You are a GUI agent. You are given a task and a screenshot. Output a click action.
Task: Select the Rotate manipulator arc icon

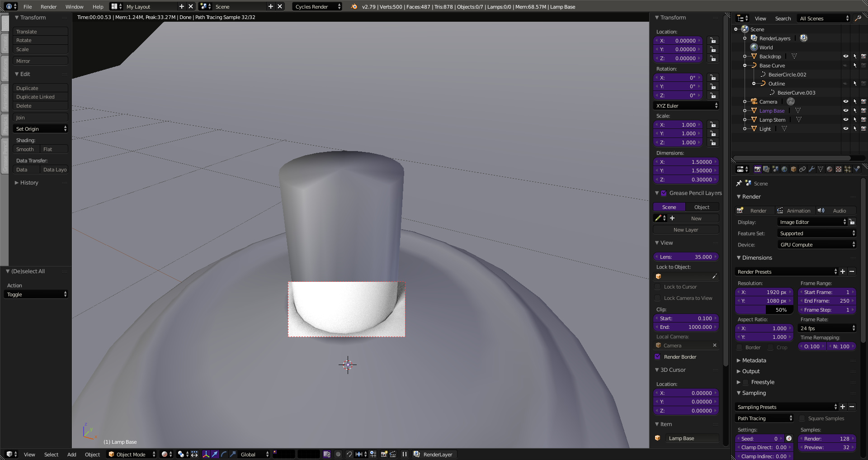point(224,454)
